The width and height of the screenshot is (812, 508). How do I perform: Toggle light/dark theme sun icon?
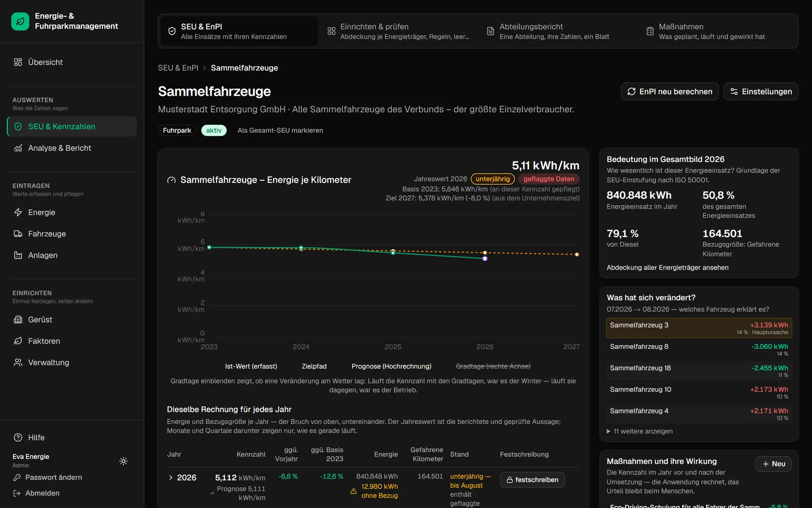point(124,461)
